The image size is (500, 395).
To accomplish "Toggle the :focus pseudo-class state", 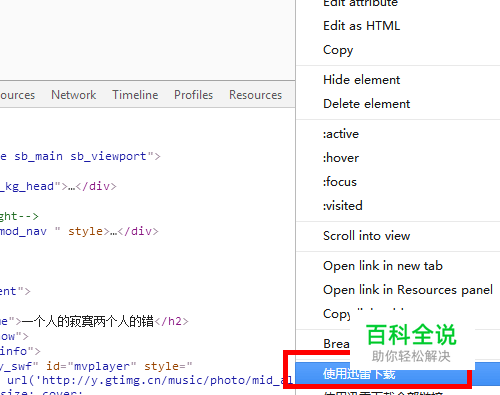I will 340,182.
